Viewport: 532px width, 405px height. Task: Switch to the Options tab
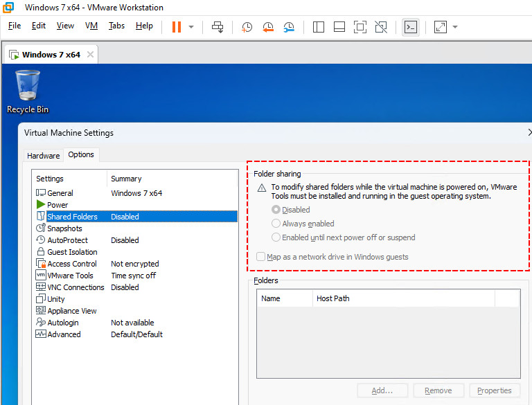click(x=81, y=154)
